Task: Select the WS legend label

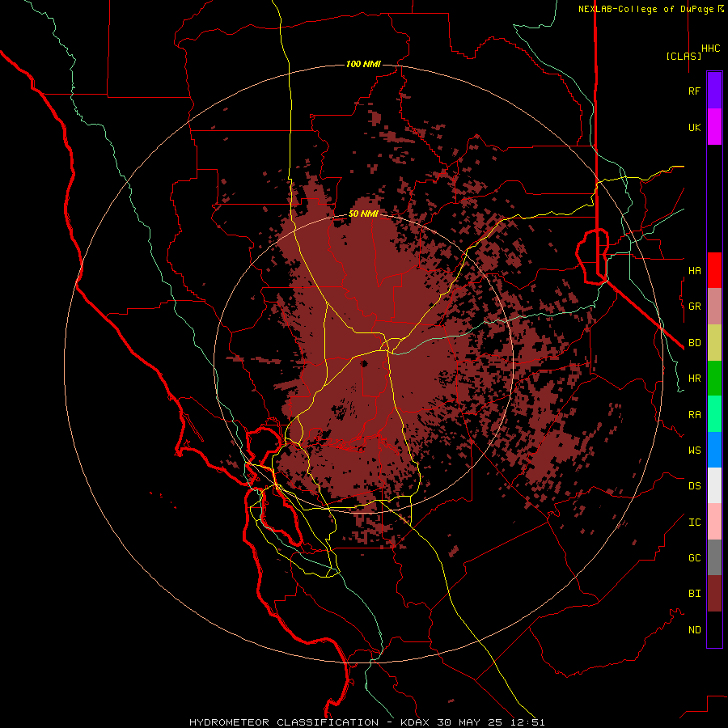Action: 694,450
